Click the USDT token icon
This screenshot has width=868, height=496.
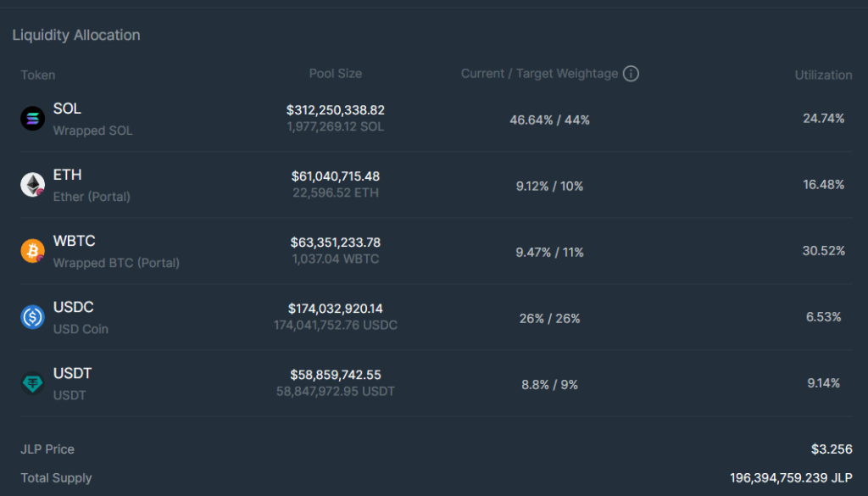tap(32, 383)
